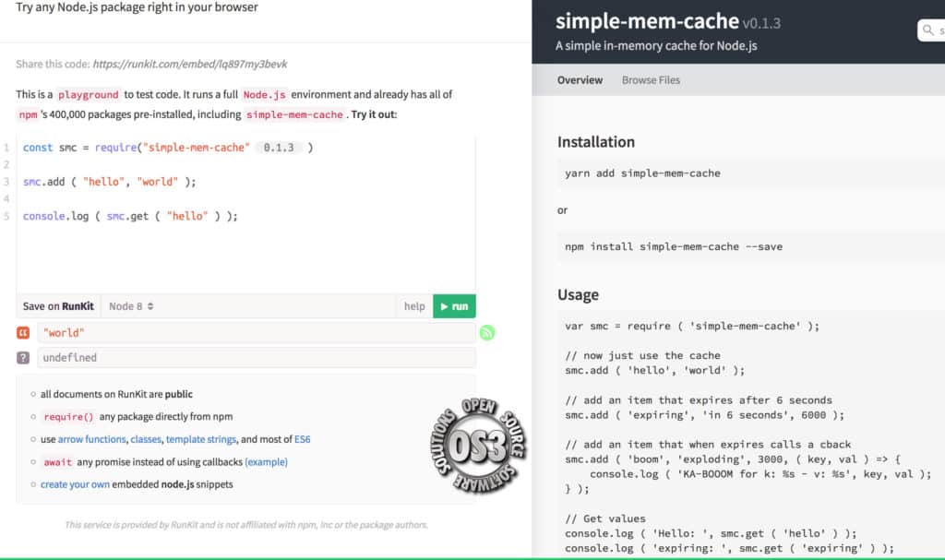
Task: Click the simple-mem-cache package title
Action: click(x=647, y=21)
